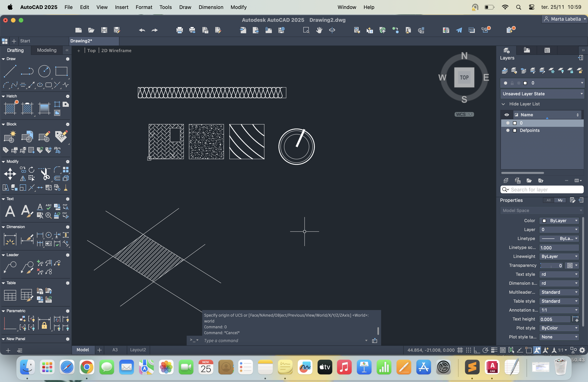Select the Circle draw tool
This screenshot has width=588, height=382.
pos(44,71)
